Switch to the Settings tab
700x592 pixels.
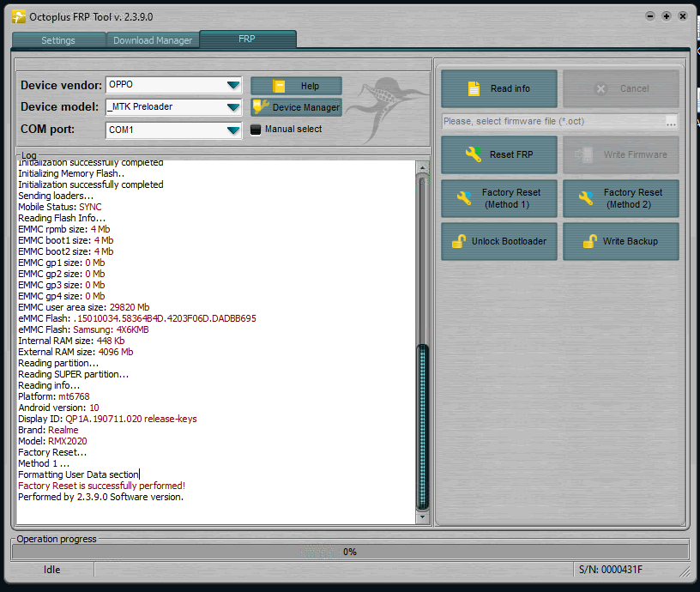[58, 40]
